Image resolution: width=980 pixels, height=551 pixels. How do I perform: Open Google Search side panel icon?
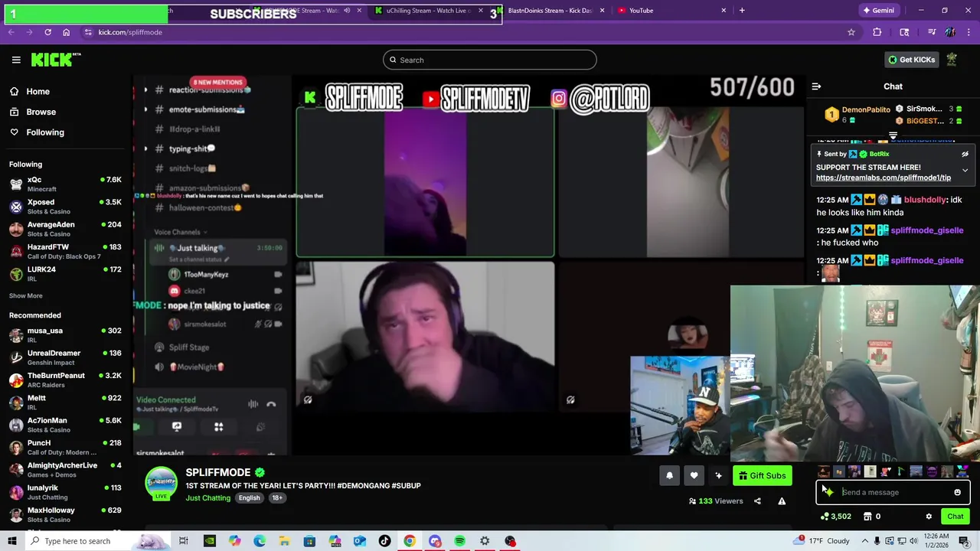904,32
